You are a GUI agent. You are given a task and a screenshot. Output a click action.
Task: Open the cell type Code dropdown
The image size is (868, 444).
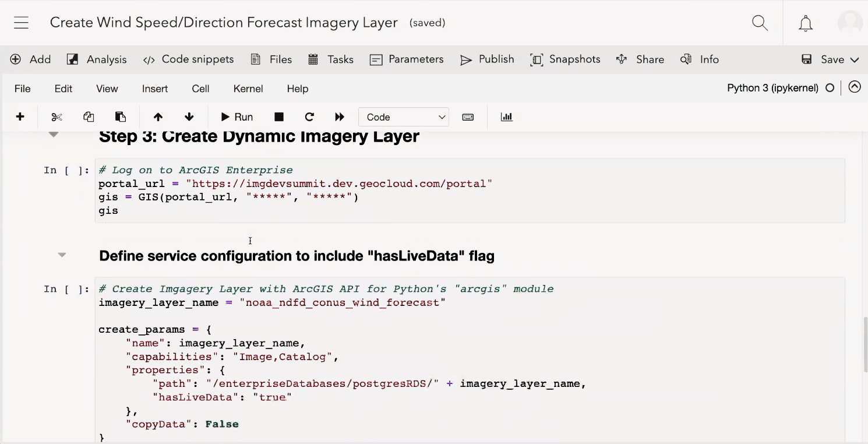coord(404,117)
